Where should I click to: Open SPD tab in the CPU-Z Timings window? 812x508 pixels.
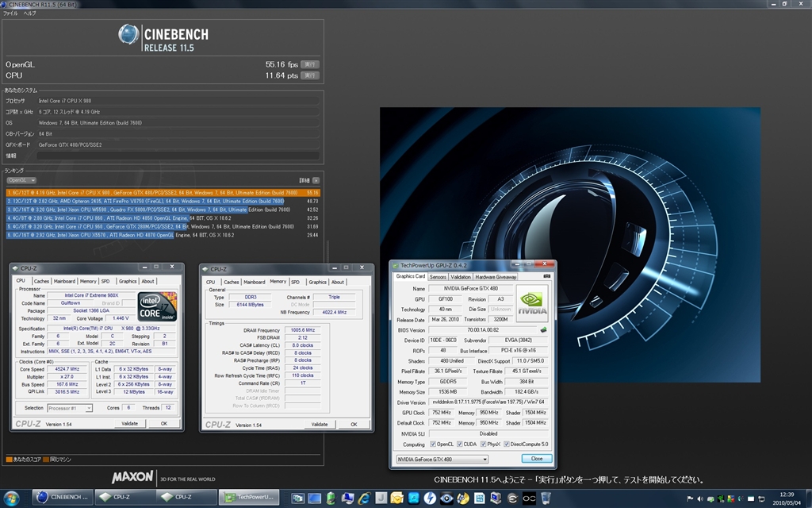295,282
